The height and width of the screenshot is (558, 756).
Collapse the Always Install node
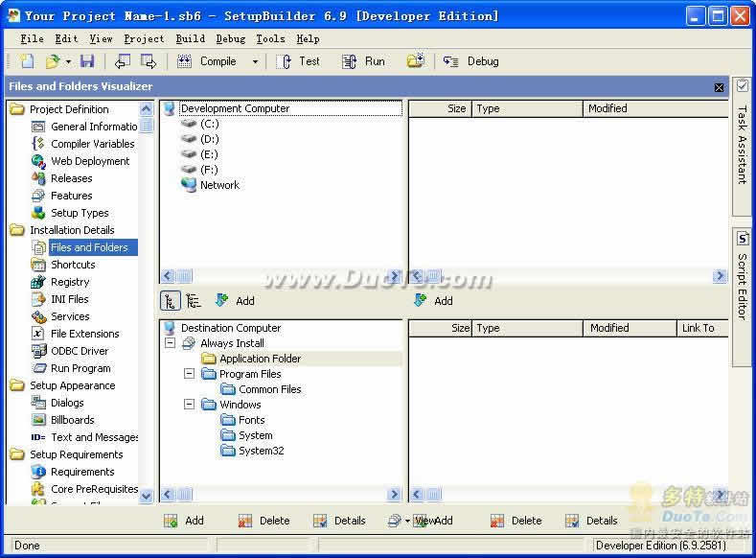click(170, 343)
